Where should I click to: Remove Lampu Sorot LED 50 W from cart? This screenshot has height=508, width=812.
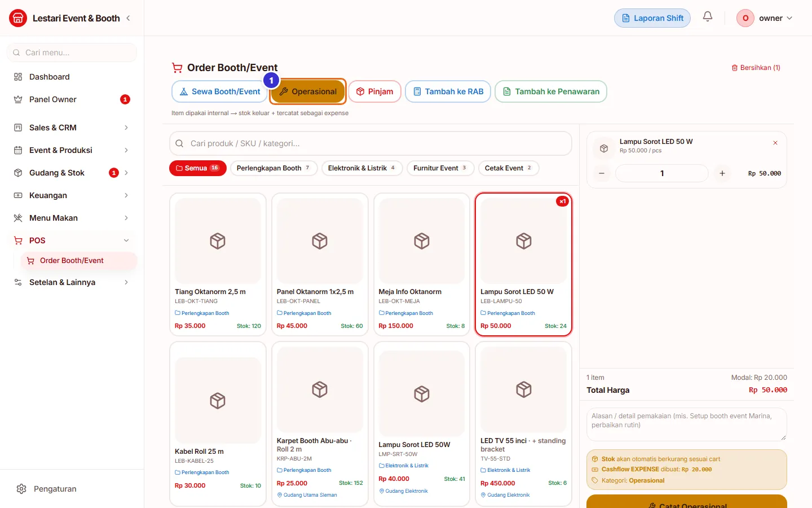click(x=775, y=143)
